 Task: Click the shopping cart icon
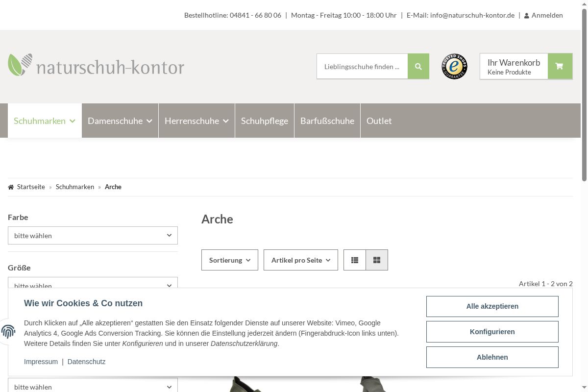(x=560, y=67)
